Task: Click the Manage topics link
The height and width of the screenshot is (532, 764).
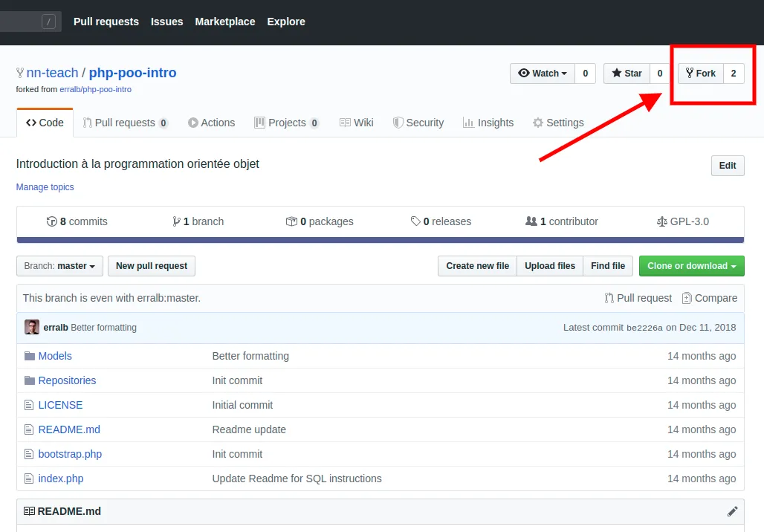Action: [x=45, y=187]
